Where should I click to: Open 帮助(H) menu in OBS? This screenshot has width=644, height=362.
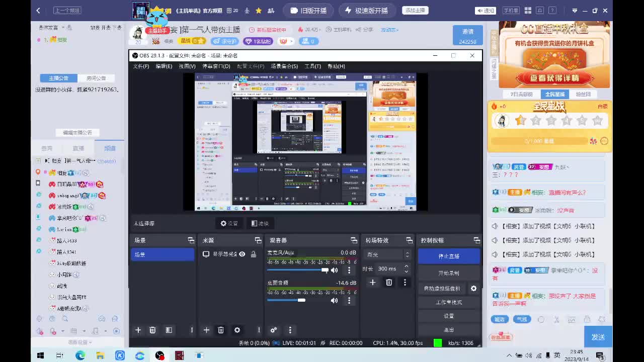pos(336,66)
